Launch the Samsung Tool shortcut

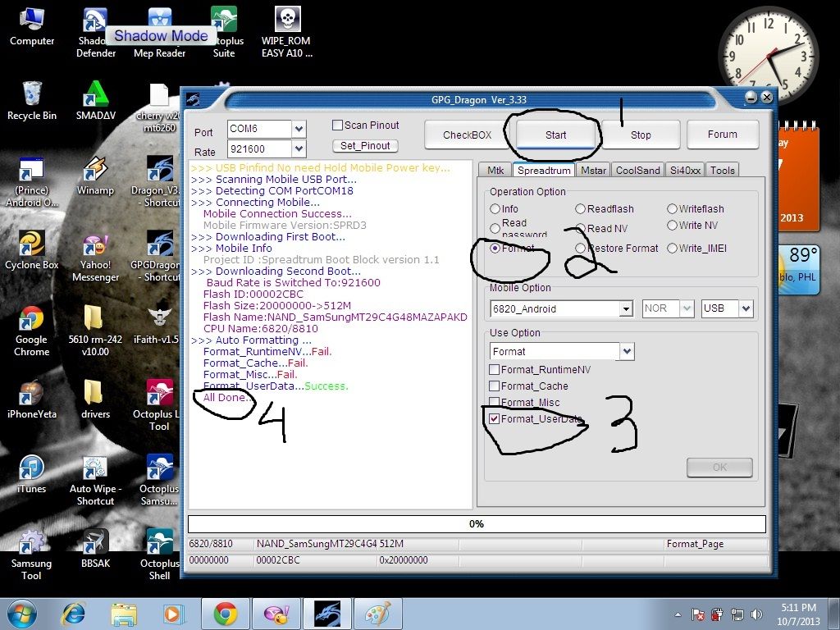tap(32, 555)
